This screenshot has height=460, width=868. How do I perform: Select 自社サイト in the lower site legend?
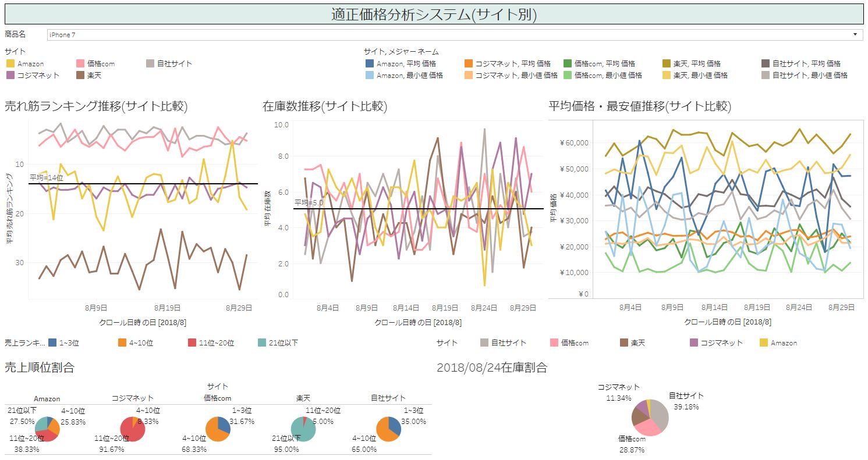(x=504, y=343)
